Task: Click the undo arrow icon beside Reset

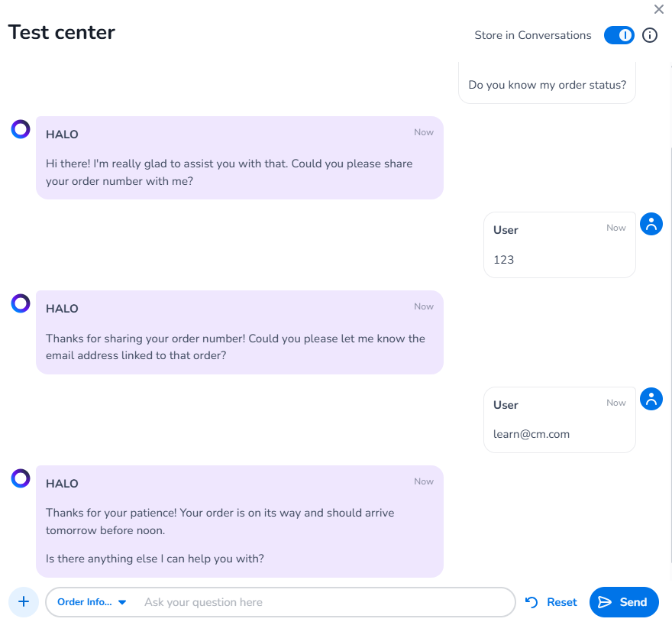Action: click(531, 602)
